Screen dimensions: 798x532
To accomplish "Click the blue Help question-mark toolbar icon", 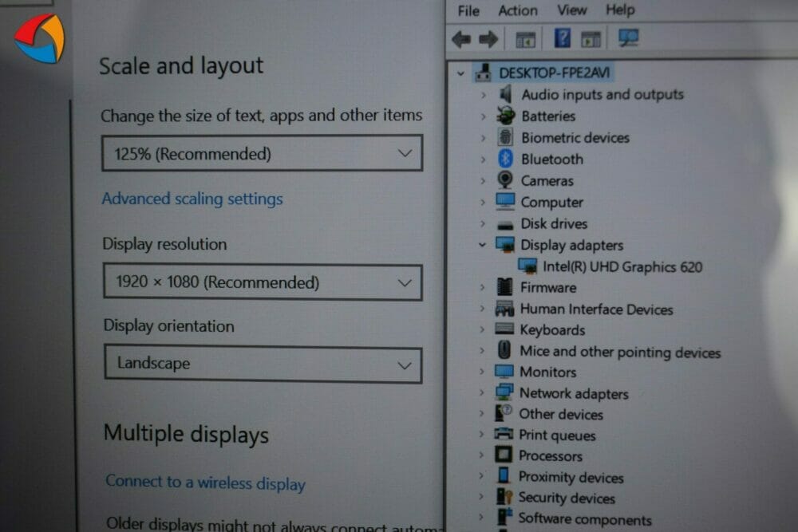I will coord(562,38).
